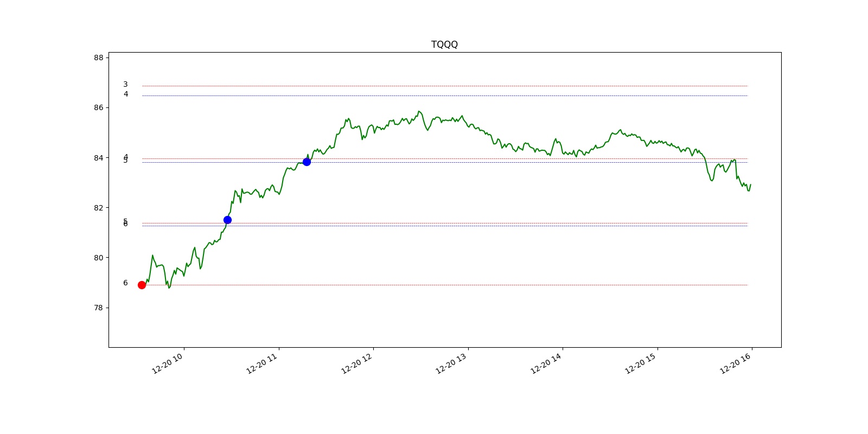Viewport: 868px width, 434px height.
Task: Click the 80 y-axis tick label
Action: coord(98,258)
